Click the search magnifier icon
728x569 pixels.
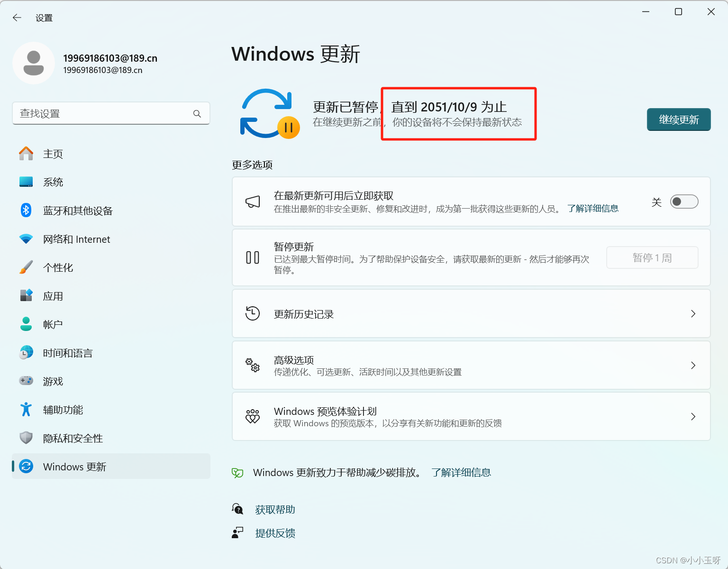pyautogui.click(x=197, y=114)
